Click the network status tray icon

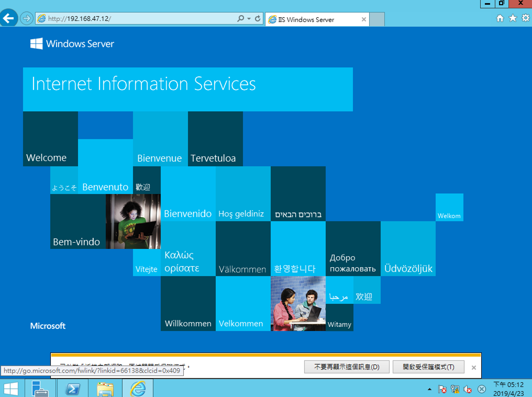(455, 389)
